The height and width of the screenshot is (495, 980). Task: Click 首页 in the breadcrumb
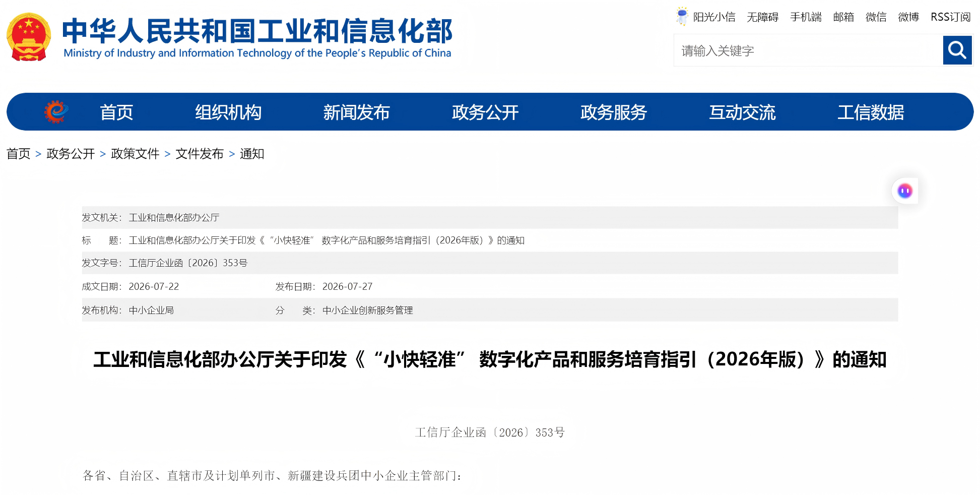tap(19, 154)
